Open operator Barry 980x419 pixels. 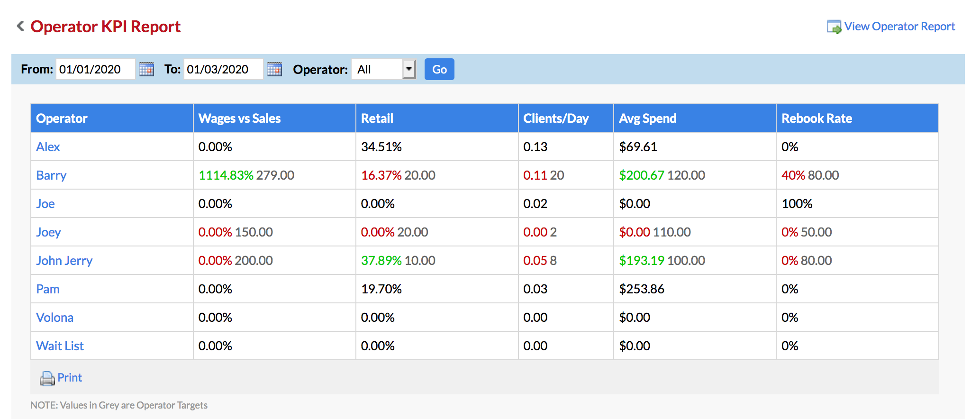point(51,175)
